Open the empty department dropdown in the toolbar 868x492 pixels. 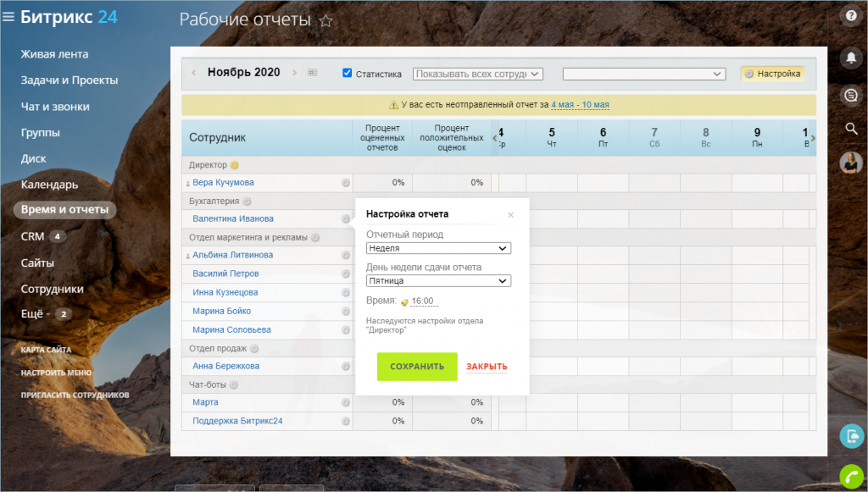click(644, 74)
